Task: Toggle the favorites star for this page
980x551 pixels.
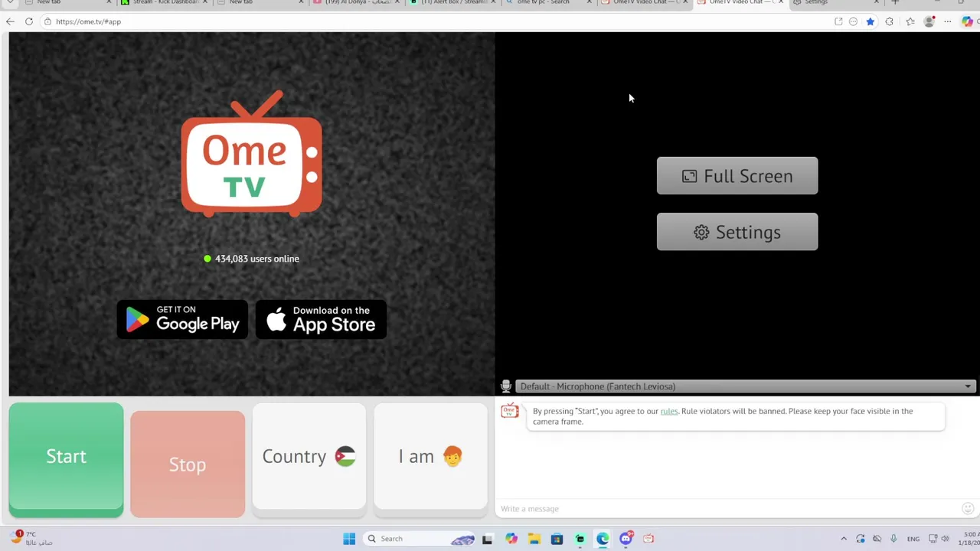Action: pyautogui.click(x=871, y=21)
